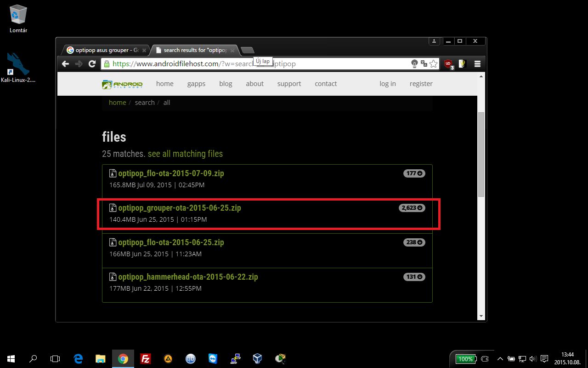Click the green HTTPS padlock icon
The image size is (588, 368).
pos(107,64)
